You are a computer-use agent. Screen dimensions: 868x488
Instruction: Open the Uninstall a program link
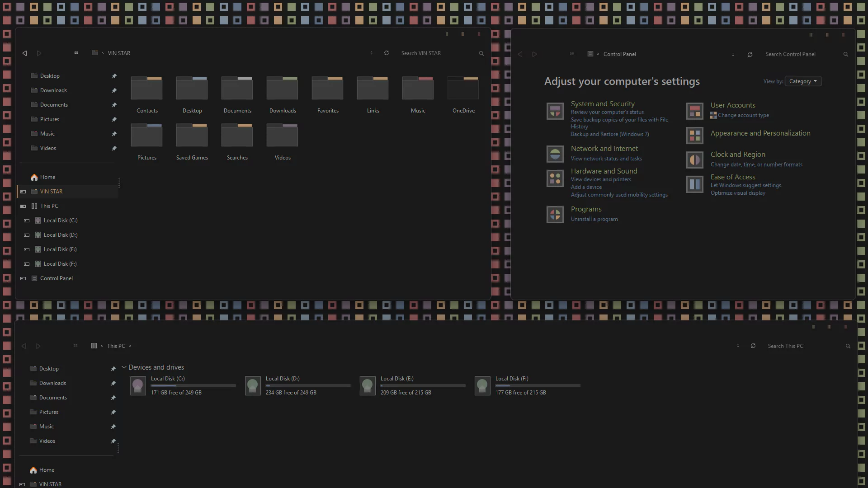[x=594, y=219]
